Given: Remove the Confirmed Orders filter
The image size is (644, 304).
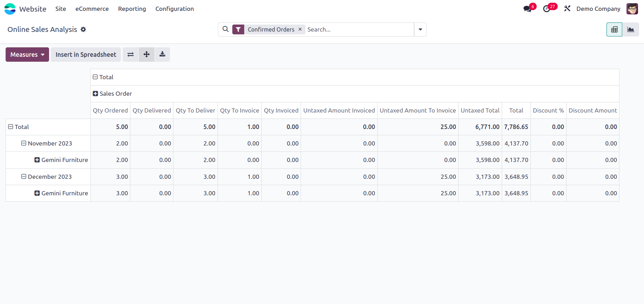Looking at the screenshot, I should tap(300, 29).
